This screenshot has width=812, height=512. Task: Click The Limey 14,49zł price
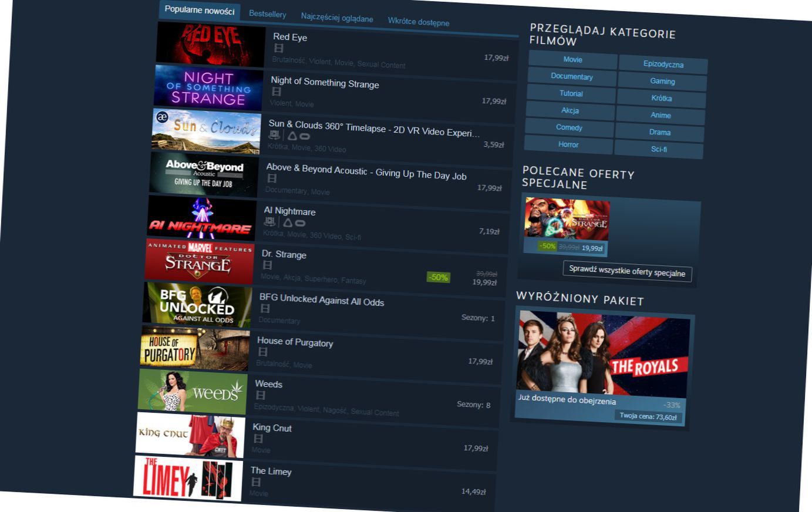click(473, 491)
